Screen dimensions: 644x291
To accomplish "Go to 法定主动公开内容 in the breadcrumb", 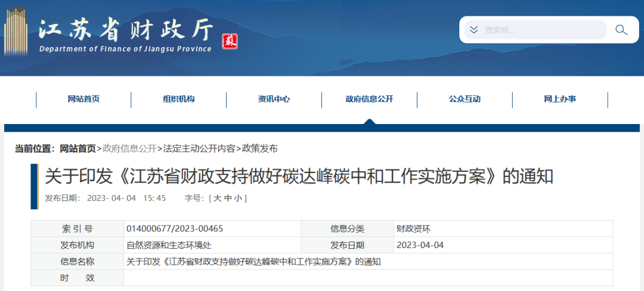I will point(199,148).
